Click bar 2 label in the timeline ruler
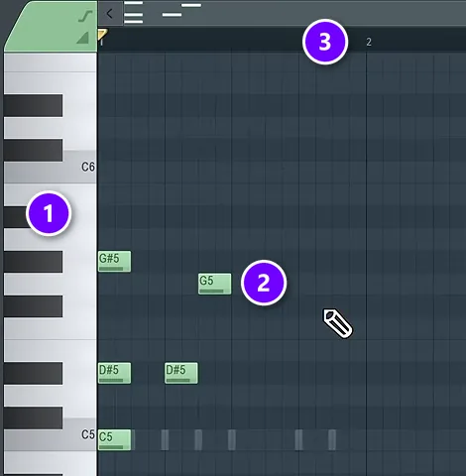Screen dimensions: 466x476 click(x=369, y=42)
